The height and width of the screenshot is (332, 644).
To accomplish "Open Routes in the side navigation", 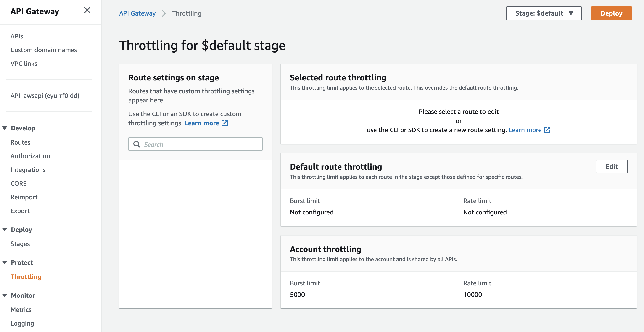I will tap(20, 142).
